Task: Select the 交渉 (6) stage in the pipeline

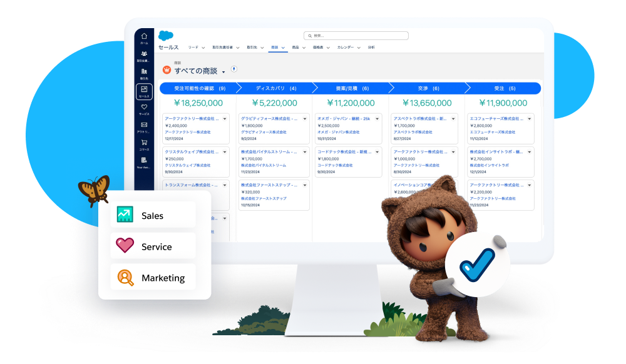Action: point(428,88)
